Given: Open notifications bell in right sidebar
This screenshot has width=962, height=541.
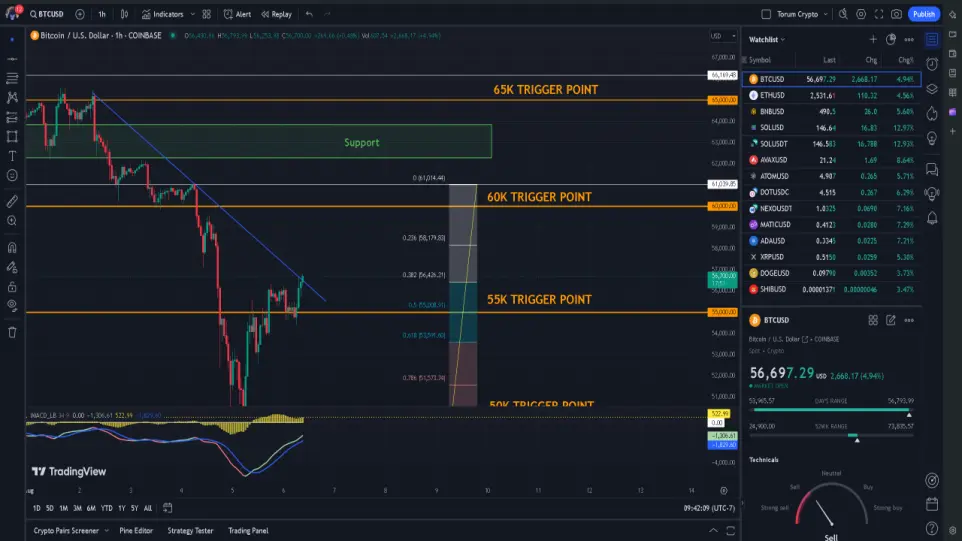Looking at the screenshot, I should (x=932, y=218).
